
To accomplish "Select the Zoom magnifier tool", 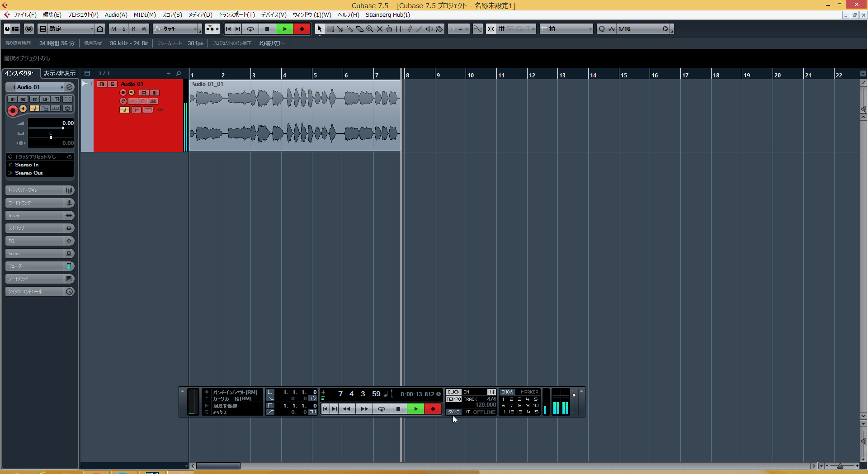I will pos(370,29).
